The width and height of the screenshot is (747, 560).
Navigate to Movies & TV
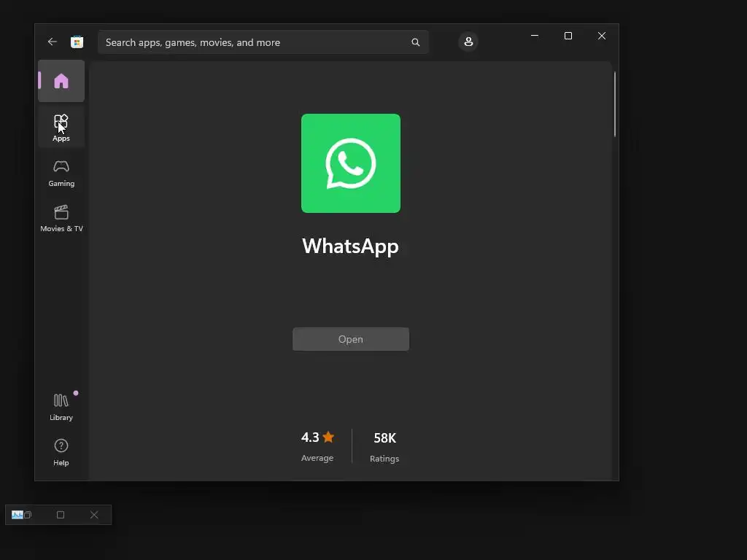tap(61, 219)
